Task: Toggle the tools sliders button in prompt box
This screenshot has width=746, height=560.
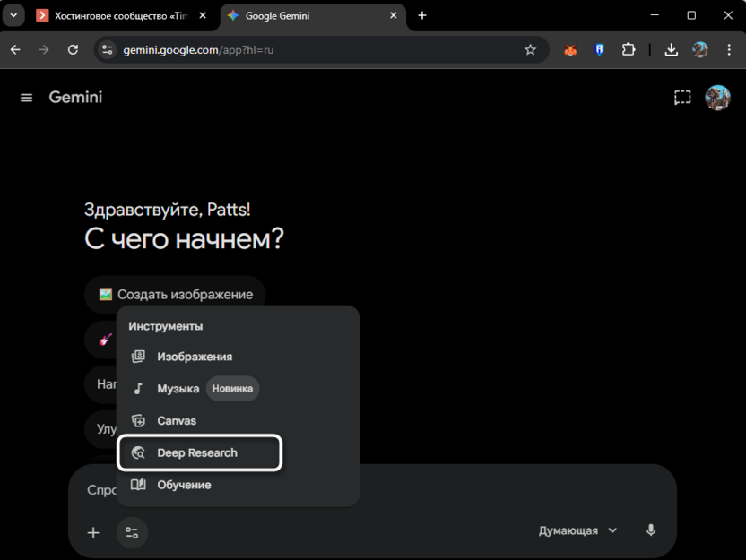Action: click(x=132, y=532)
